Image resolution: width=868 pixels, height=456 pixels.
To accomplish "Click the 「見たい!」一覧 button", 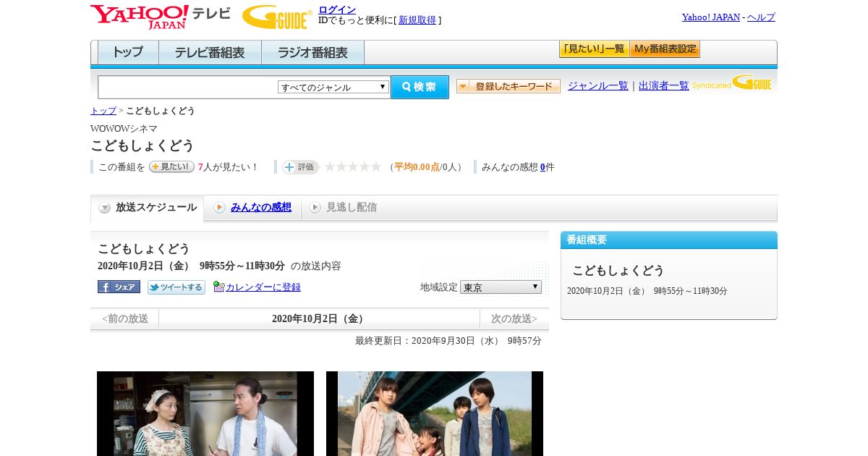I will 594,49.
